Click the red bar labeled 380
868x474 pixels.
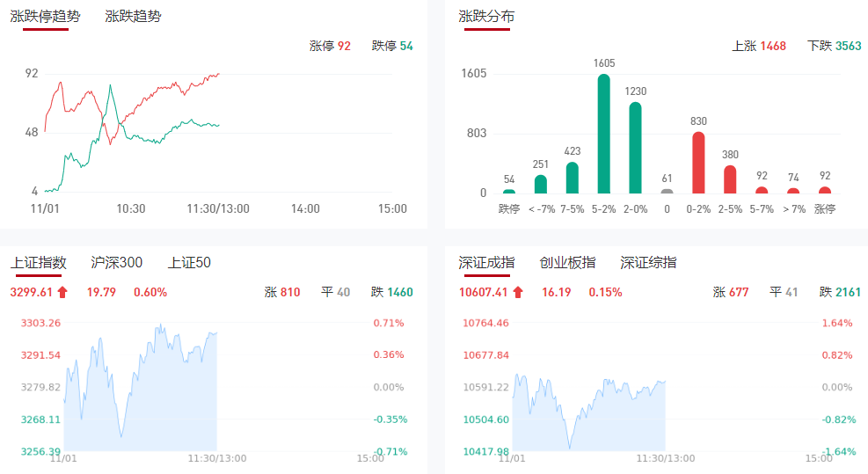(730, 179)
